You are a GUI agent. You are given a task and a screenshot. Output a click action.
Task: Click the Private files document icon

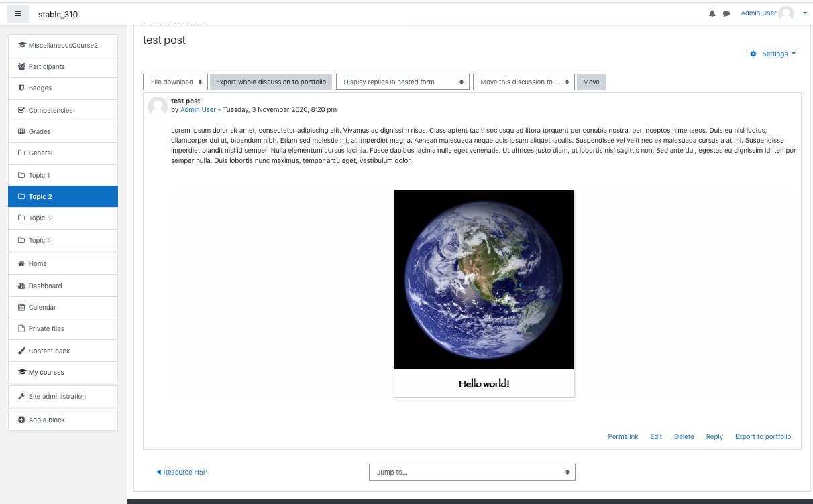point(21,329)
